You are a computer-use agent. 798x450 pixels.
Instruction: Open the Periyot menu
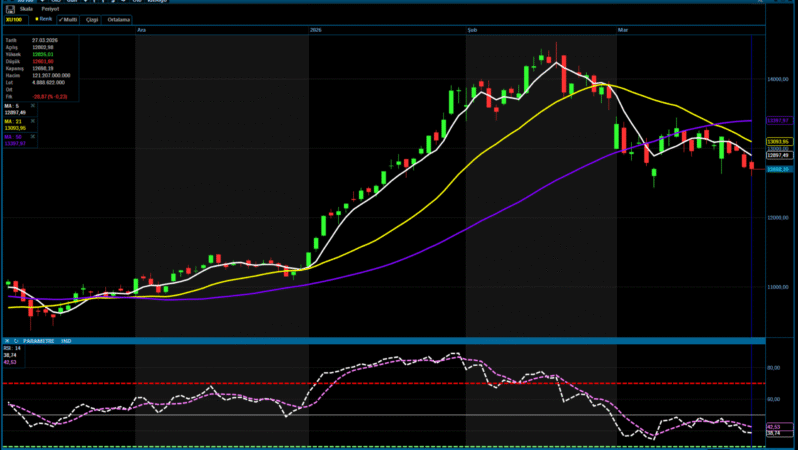49,8
